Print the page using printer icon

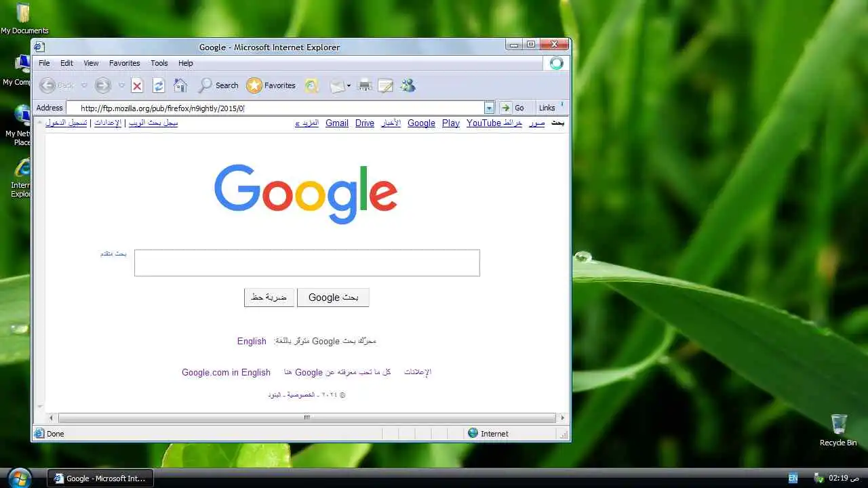(365, 85)
